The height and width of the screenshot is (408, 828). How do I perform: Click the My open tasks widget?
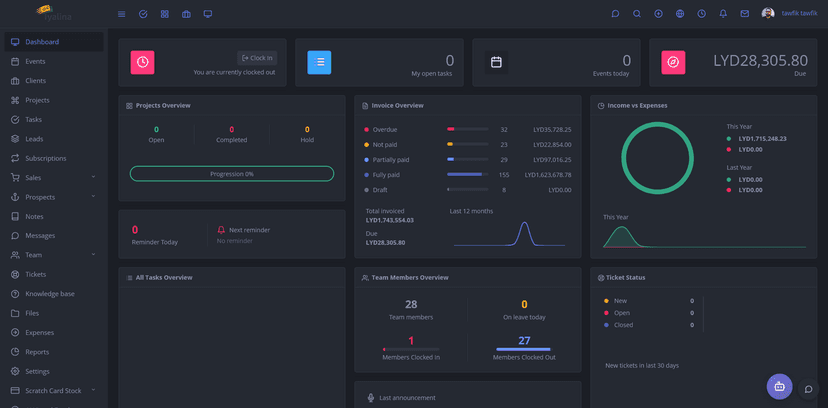click(379, 62)
